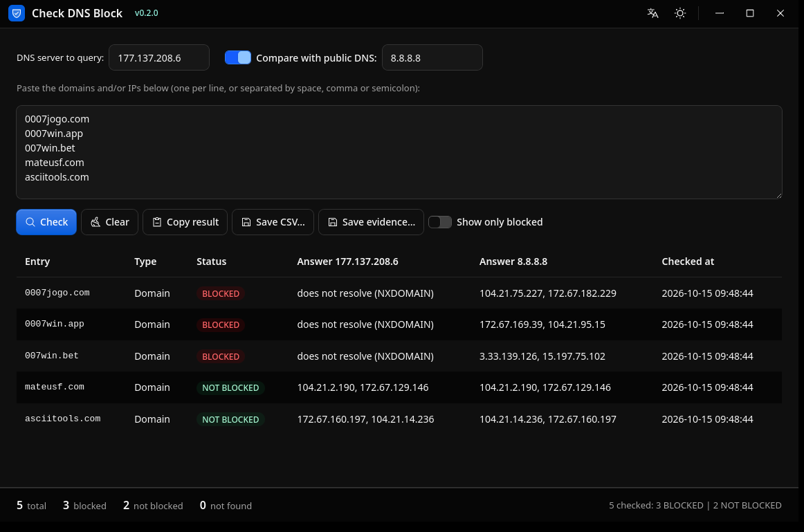The width and height of the screenshot is (804, 532).
Task: Click BLOCKED badge for 007win.bet
Action: pyautogui.click(x=221, y=357)
